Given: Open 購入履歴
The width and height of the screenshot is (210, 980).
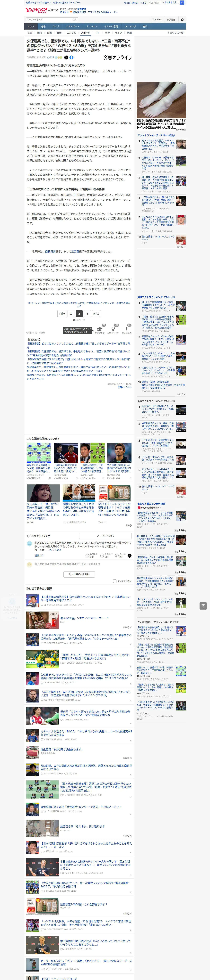Looking at the screenshot, I should click(x=171, y=20).
